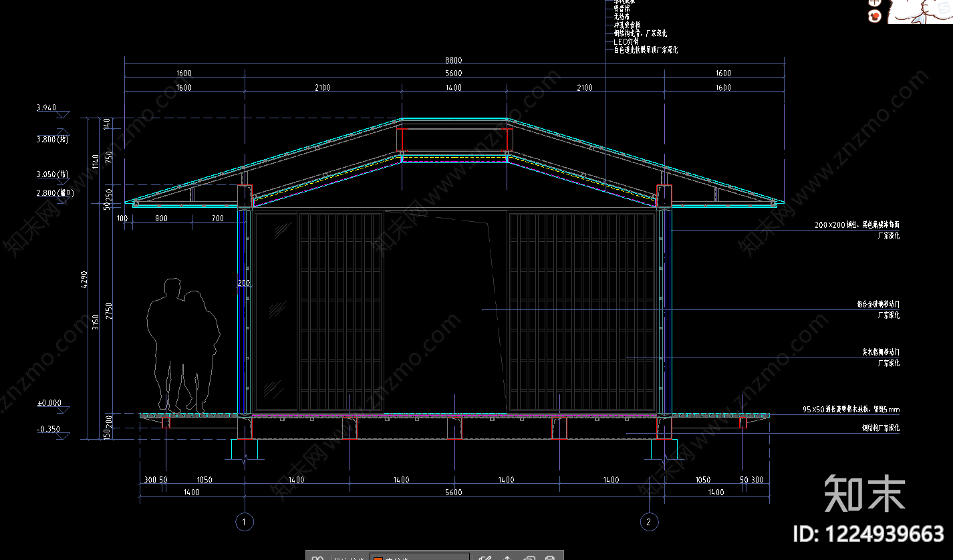Image resolution: width=953 pixels, height=560 pixels.
Task: Click the ±0.000 elevation mark
Action: pos(49,403)
